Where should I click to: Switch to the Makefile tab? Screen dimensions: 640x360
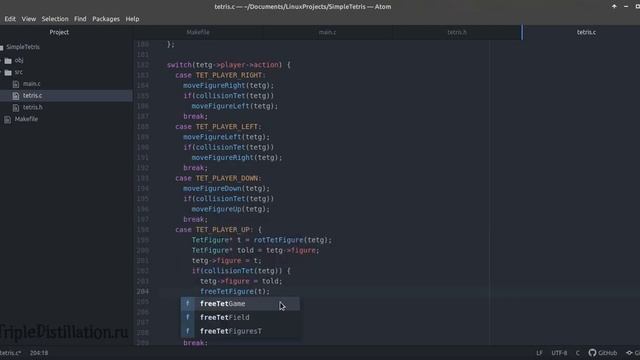[x=198, y=32]
